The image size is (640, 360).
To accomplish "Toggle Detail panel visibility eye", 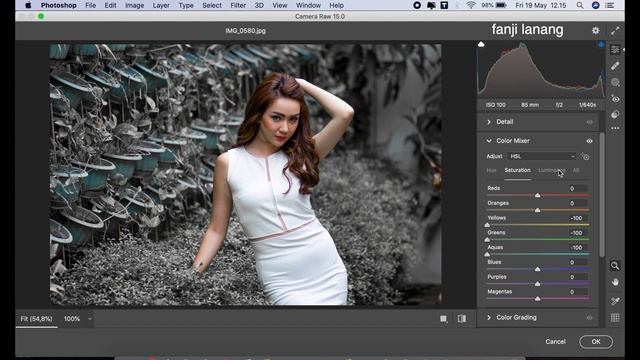I will 589,122.
